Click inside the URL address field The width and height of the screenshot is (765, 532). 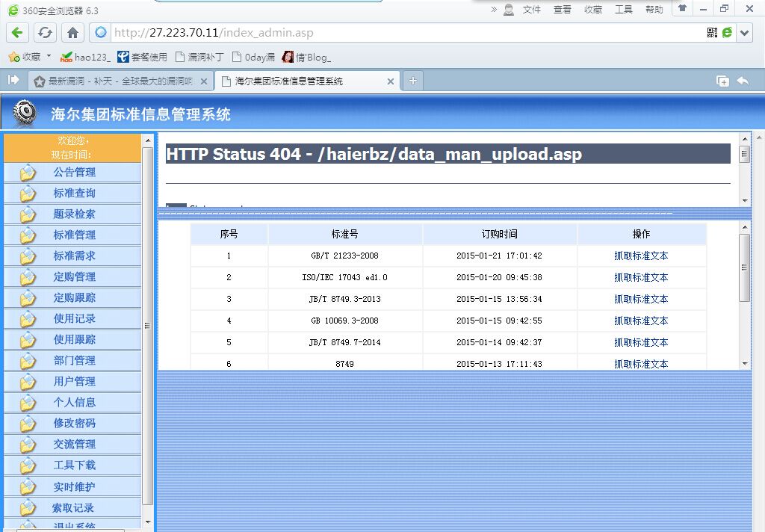click(x=407, y=33)
